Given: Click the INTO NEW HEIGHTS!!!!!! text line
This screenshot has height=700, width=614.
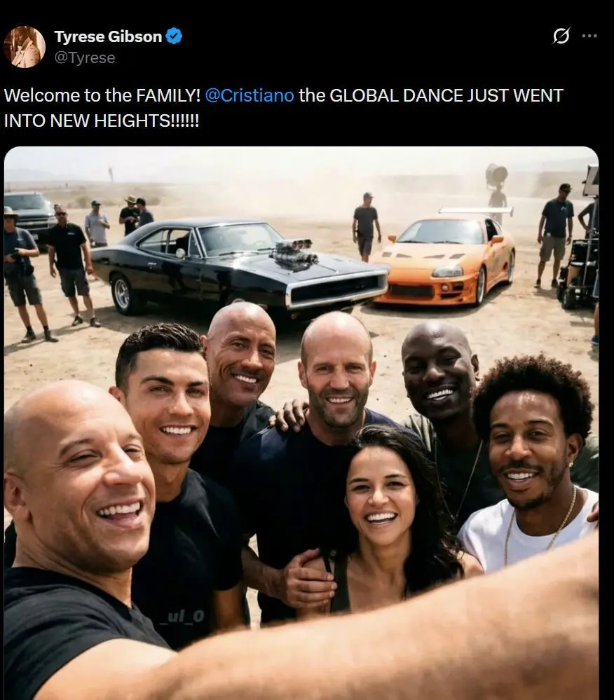Looking at the screenshot, I should (102, 121).
